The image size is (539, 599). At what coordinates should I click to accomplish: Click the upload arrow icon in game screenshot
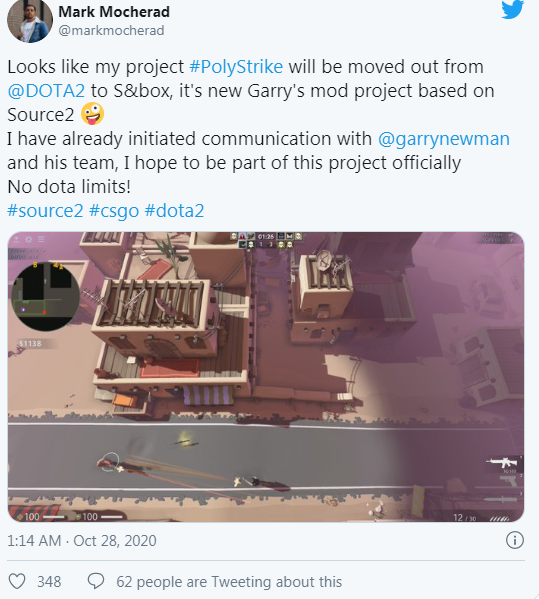tap(16, 240)
